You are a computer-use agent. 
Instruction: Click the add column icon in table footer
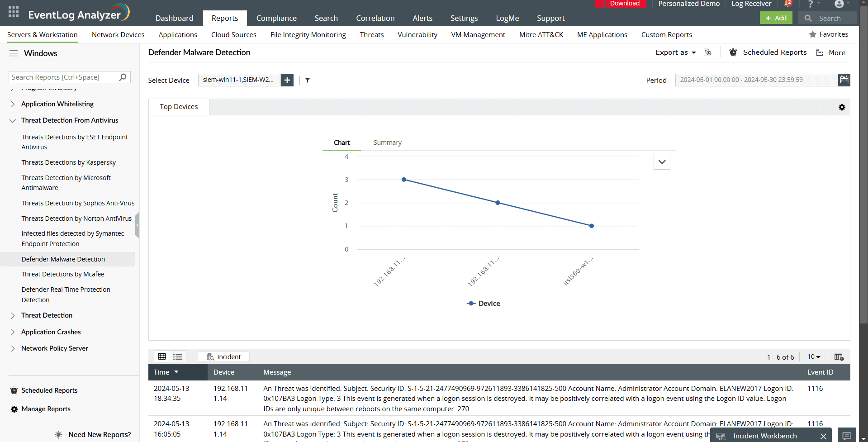click(x=839, y=357)
